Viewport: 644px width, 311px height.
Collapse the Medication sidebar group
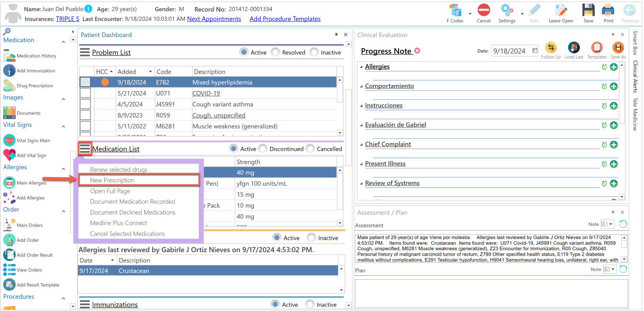[63, 42]
